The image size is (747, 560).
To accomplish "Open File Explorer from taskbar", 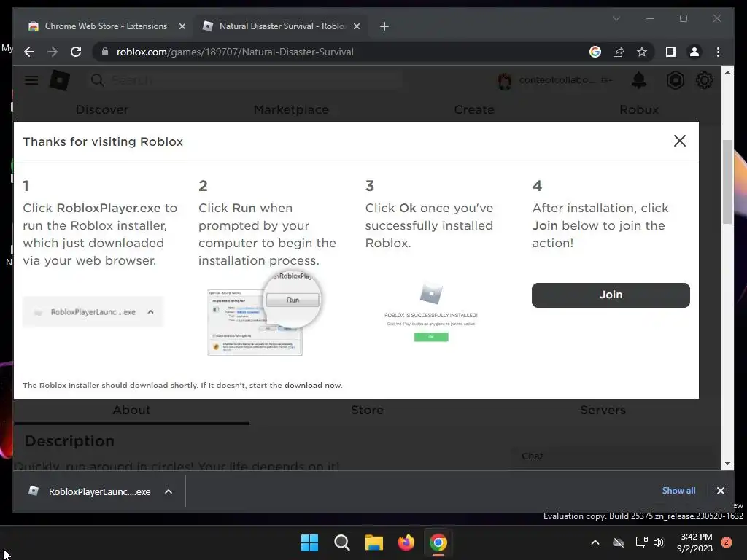I will (x=374, y=542).
